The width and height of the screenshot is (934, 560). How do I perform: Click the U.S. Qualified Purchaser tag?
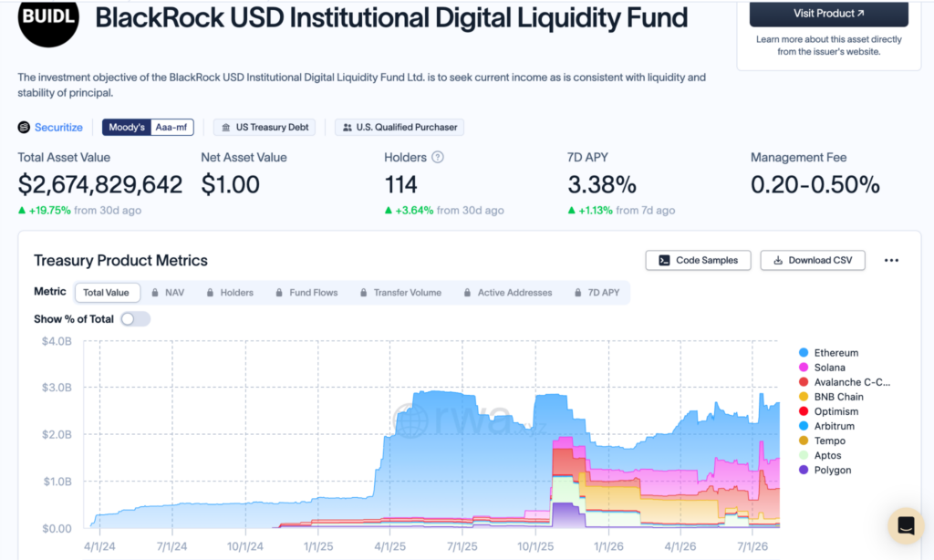click(400, 127)
